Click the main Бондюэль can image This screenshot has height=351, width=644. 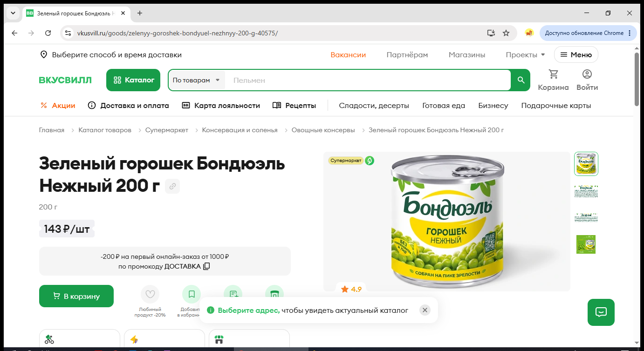coord(447,222)
